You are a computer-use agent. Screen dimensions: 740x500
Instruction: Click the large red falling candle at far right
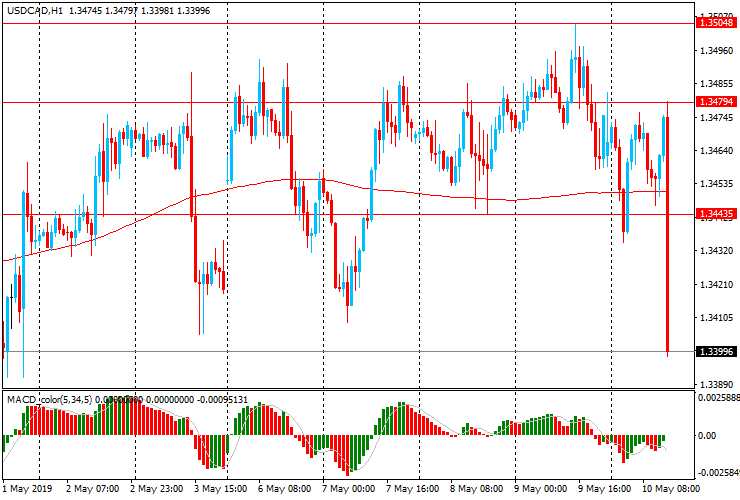tap(668, 234)
